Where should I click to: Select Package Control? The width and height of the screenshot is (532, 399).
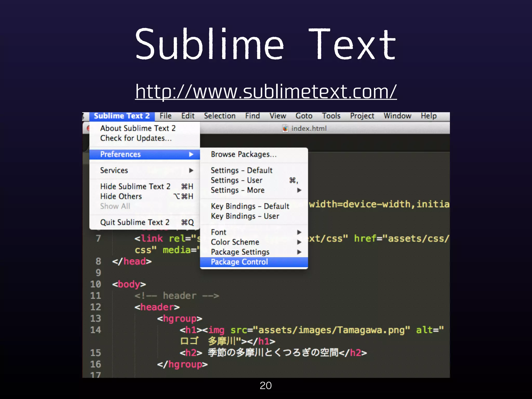tap(254, 262)
